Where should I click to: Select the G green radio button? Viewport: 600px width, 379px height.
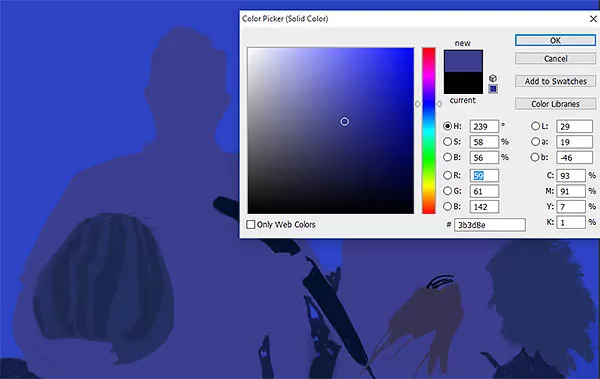(447, 191)
